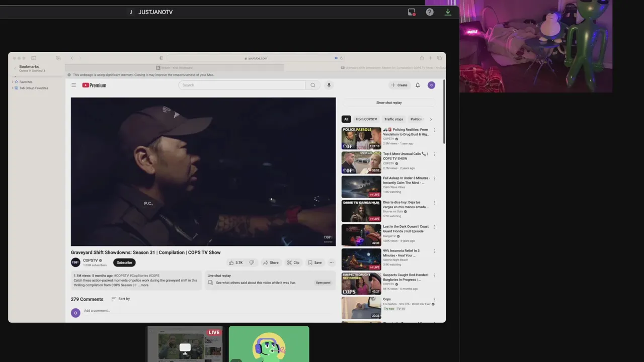Click the Try now badge on the Cops listing
Screen dimensions: 644x362
[x=389, y=309]
